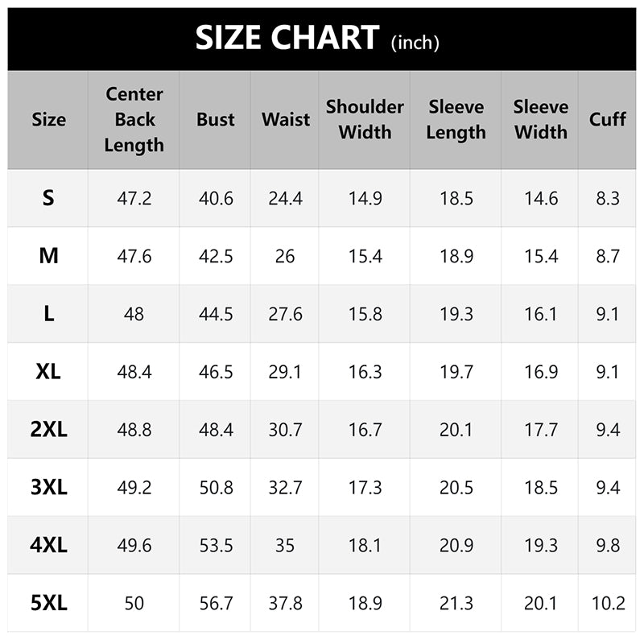
Task: Select the 2XL size row label
Action: (x=49, y=429)
